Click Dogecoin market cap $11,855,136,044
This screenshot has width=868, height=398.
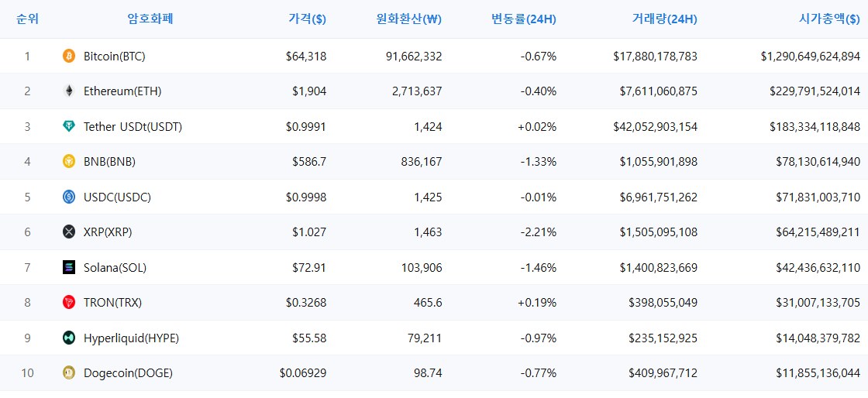tap(818, 373)
